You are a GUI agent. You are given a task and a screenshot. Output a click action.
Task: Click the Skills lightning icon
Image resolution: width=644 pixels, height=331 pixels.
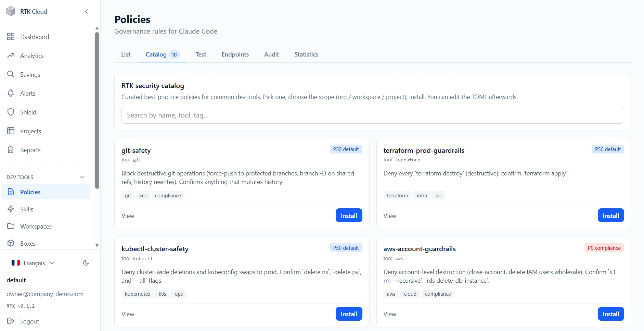click(11, 209)
